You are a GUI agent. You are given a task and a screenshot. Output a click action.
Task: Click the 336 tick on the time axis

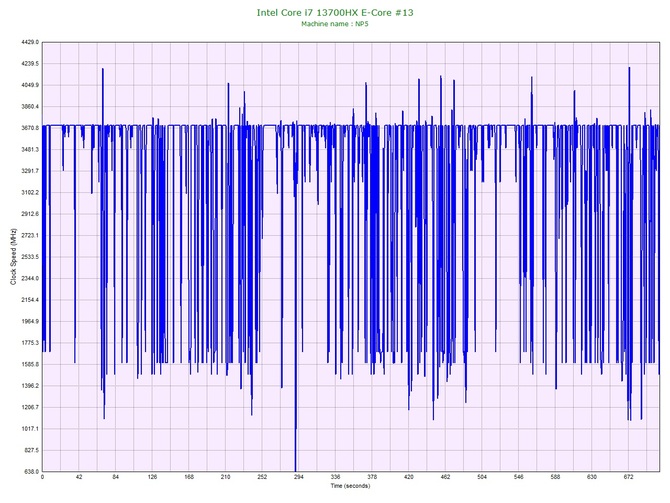click(335, 477)
